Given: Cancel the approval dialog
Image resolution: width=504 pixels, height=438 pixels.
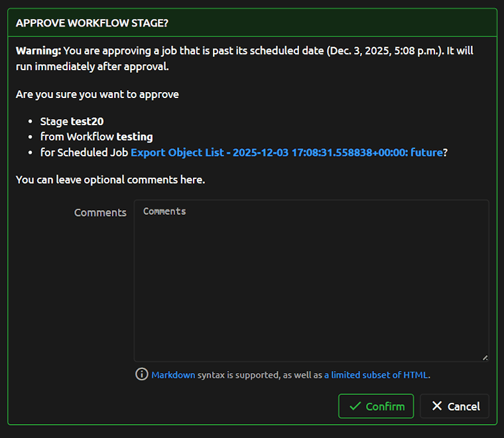Looking at the screenshot, I should click(454, 406).
